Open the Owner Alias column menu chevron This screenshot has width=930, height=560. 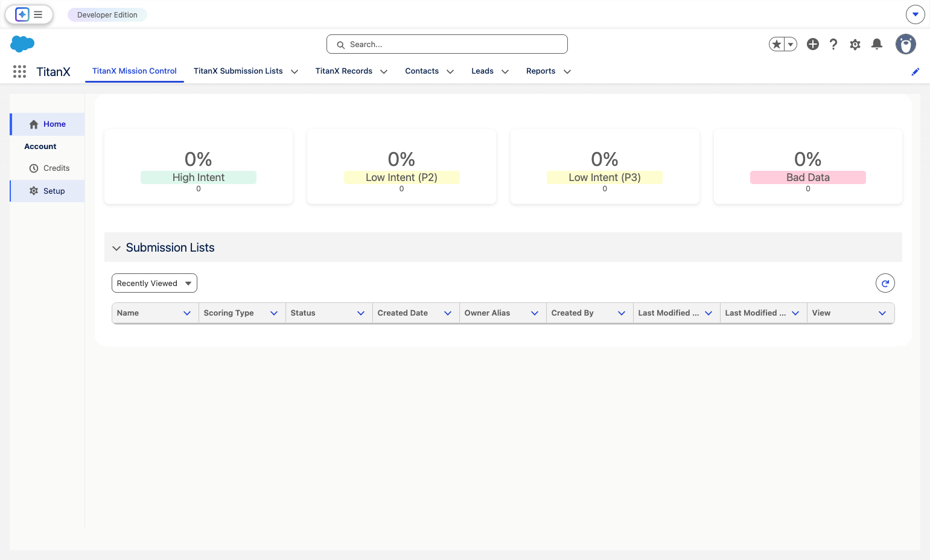point(535,313)
